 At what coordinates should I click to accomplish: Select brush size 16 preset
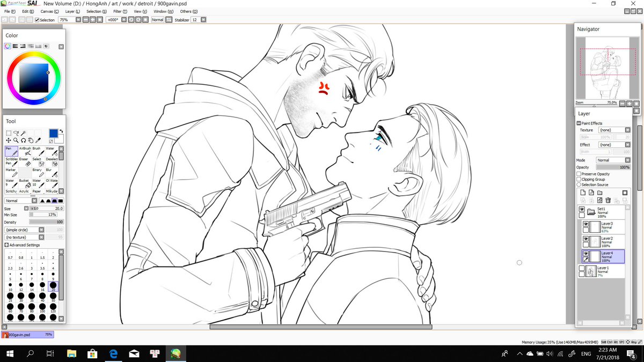(42, 285)
